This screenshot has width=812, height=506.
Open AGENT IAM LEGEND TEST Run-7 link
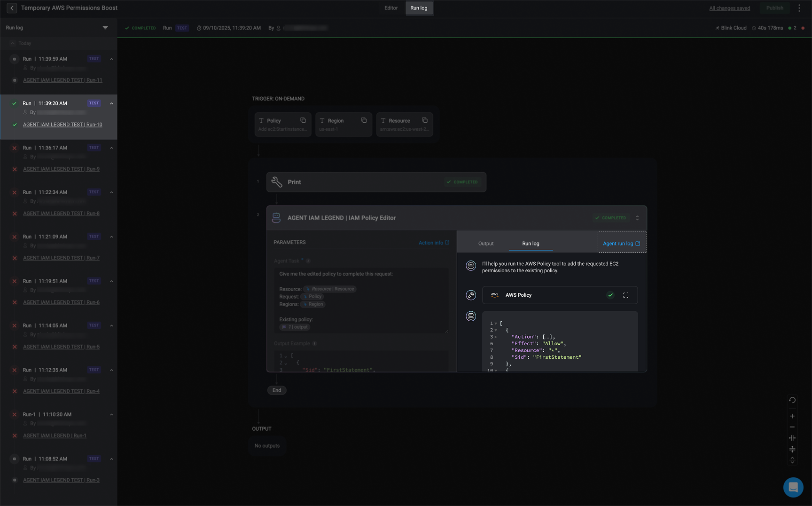(61, 258)
